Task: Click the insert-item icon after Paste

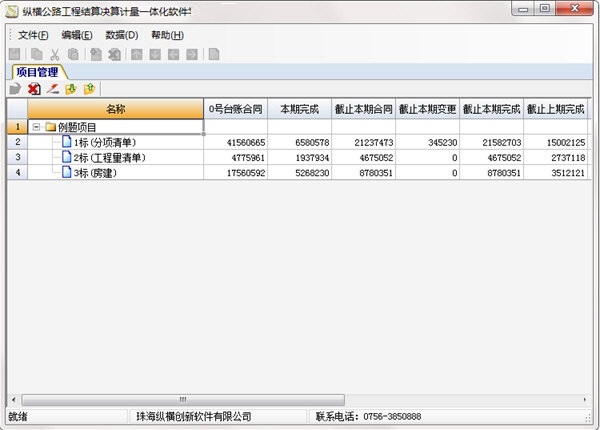Action: (96, 54)
